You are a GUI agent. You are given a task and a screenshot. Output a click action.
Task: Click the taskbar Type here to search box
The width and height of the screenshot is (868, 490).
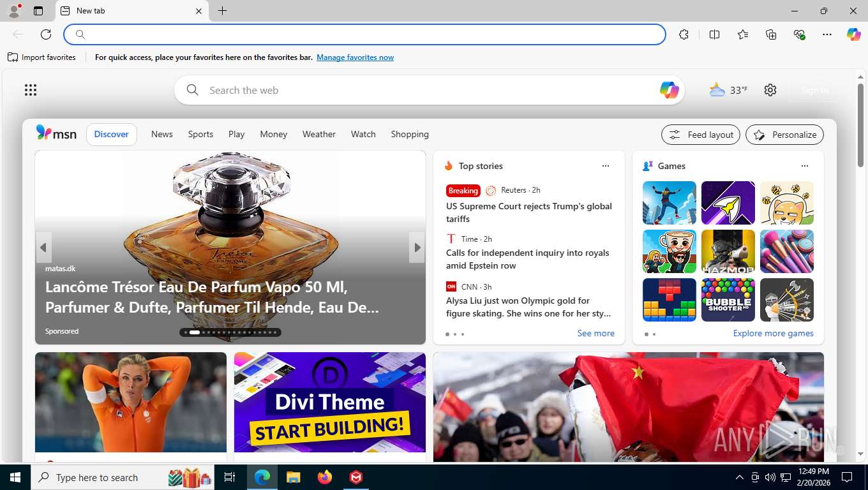pos(124,477)
